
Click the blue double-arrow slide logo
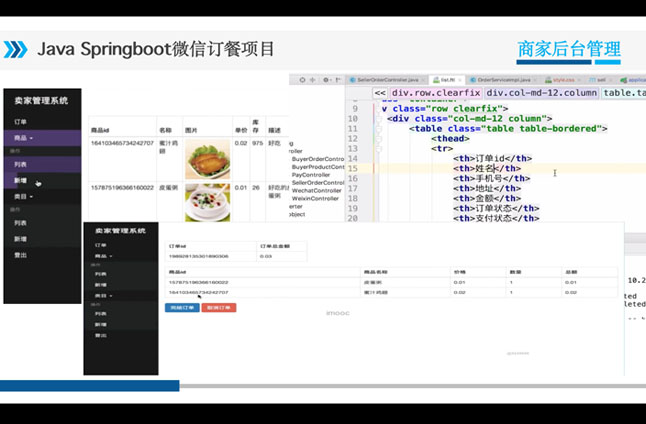click(x=15, y=49)
